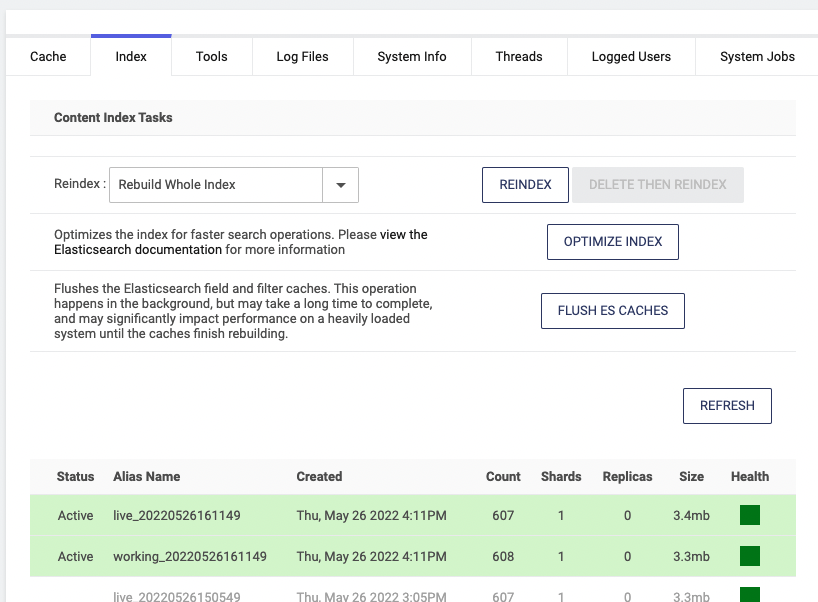Select the Rebuild Whole Index combo box
The width and height of the screenshot is (818, 602).
coord(215,185)
